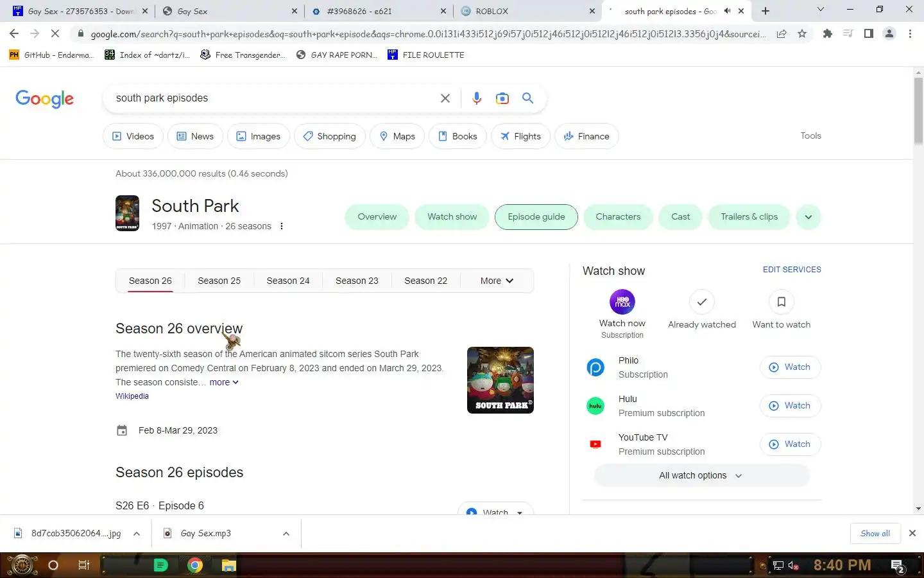Filter results by Flights

click(x=520, y=136)
